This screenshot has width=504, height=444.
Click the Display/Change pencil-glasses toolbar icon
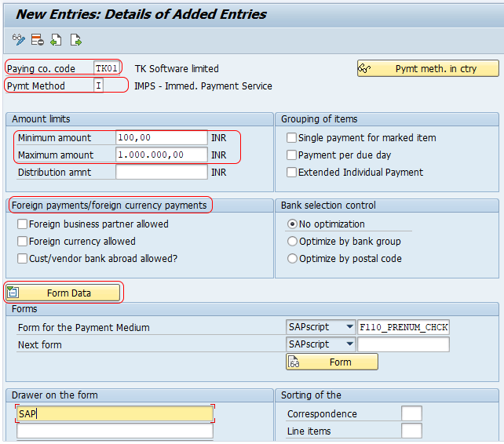click(x=19, y=40)
